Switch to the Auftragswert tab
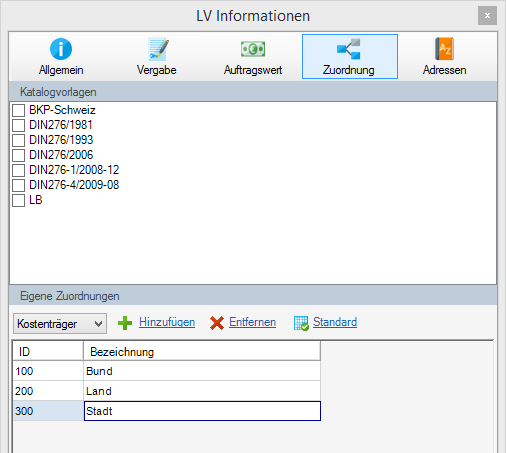Image resolution: width=506 pixels, height=453 pixels. click(x=253, y=57)
